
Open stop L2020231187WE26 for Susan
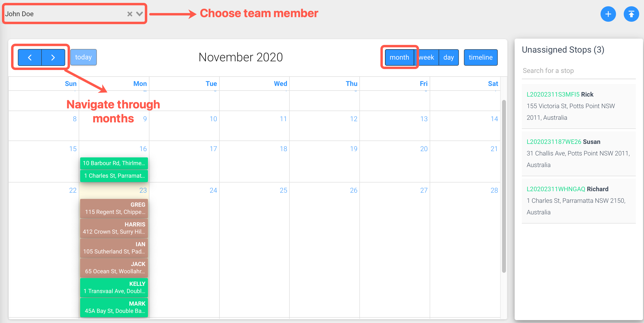point(579,153)
